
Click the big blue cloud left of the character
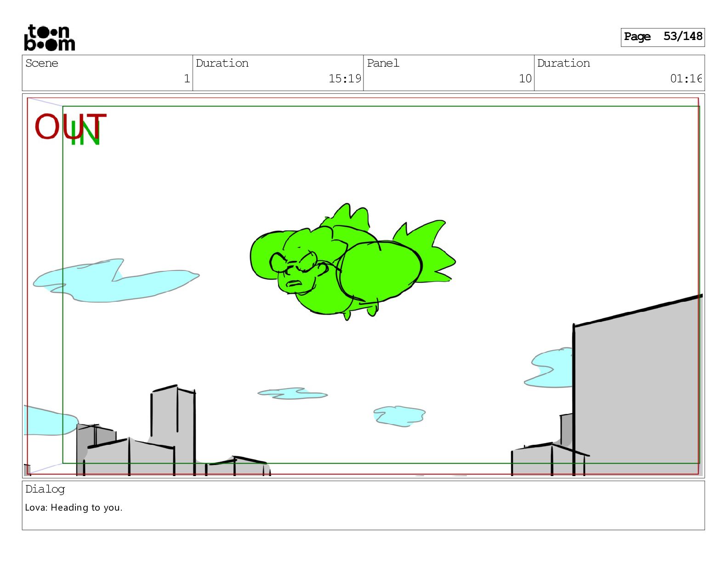point(115,281)
